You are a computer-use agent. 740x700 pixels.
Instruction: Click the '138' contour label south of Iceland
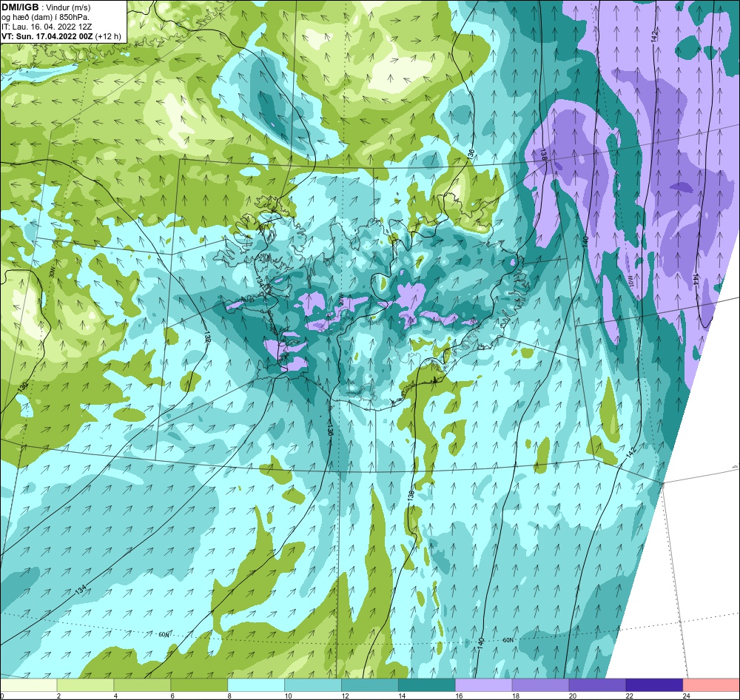(411, 496)
